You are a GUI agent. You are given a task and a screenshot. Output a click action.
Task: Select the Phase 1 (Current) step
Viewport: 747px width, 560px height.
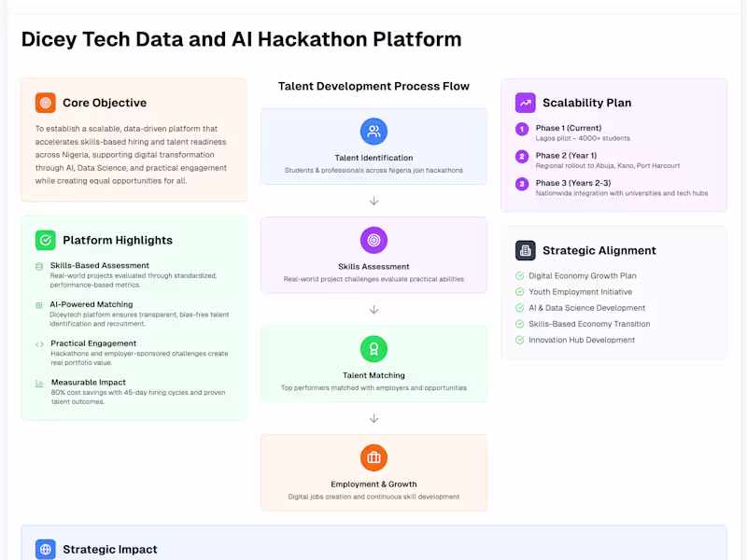pos(568,128)
